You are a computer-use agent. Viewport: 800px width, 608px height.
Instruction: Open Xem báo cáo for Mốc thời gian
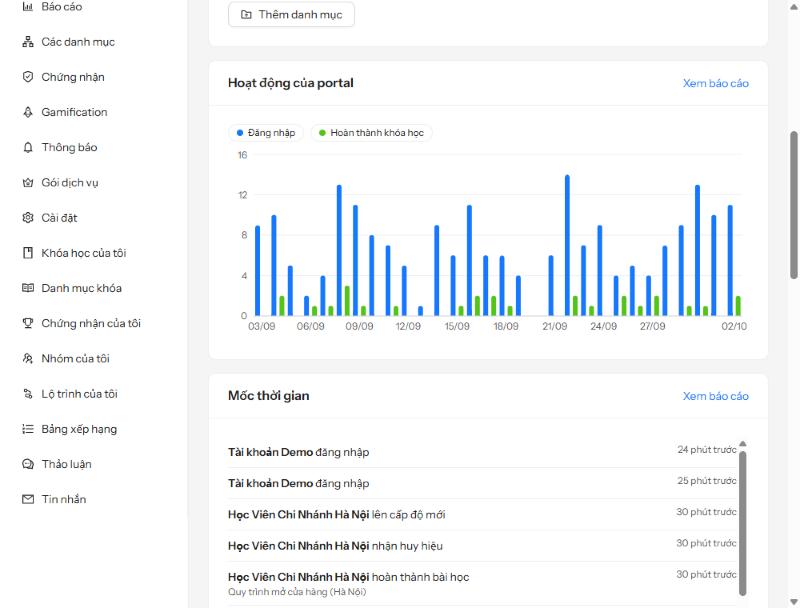pyautogui.click(x=715, y=396)
